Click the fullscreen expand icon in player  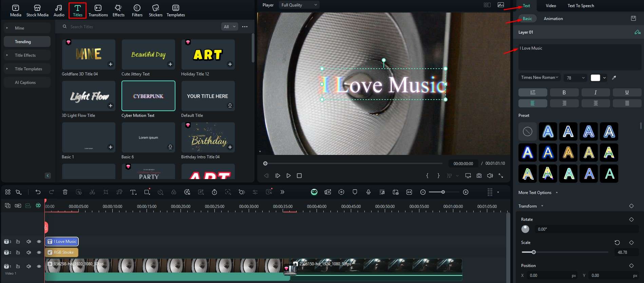500,176
